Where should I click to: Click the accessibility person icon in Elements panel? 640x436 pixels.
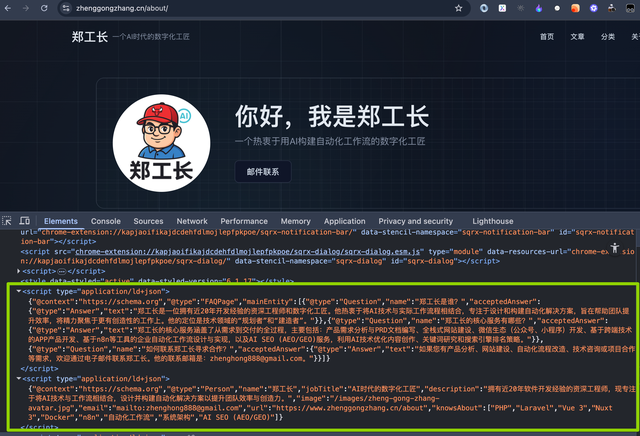(615, 248)
